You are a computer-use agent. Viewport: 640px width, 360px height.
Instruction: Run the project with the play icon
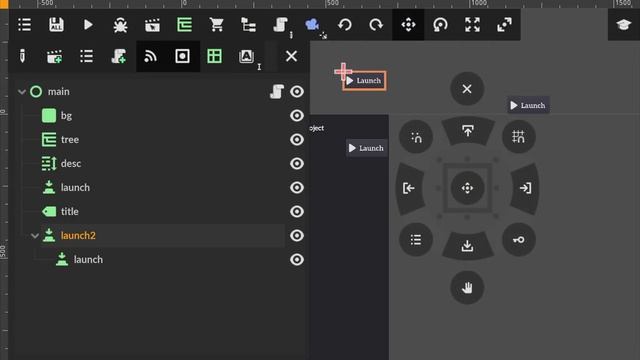pos(88,24)
